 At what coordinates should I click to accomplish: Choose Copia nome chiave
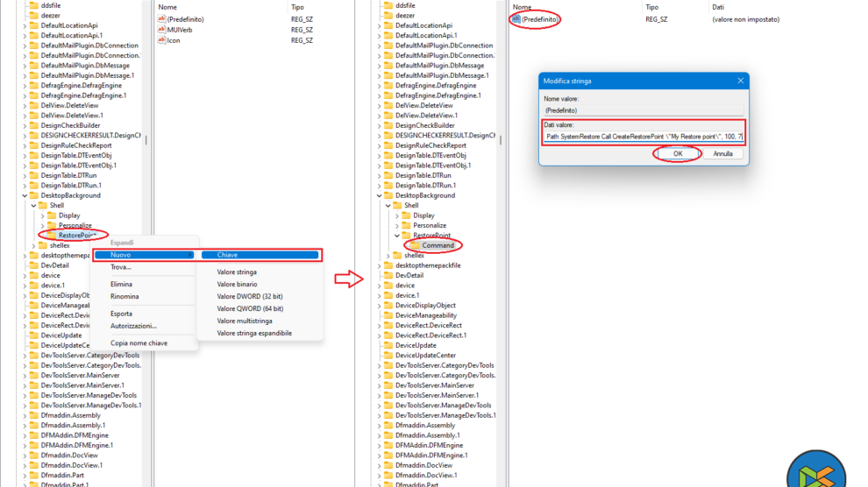point(139,342)
